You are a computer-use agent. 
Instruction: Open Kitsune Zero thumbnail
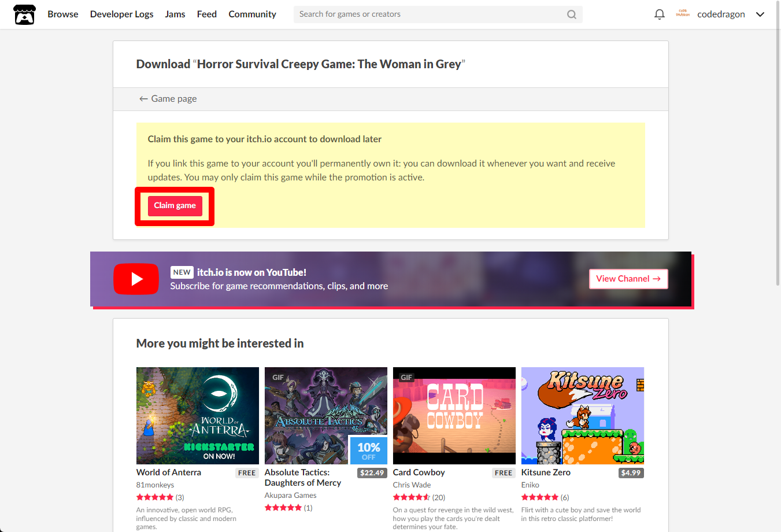tap(583, 416)
